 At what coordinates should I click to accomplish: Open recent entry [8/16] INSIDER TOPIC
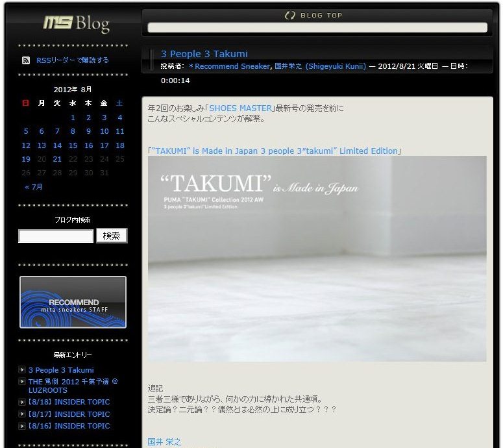point(69,426)
